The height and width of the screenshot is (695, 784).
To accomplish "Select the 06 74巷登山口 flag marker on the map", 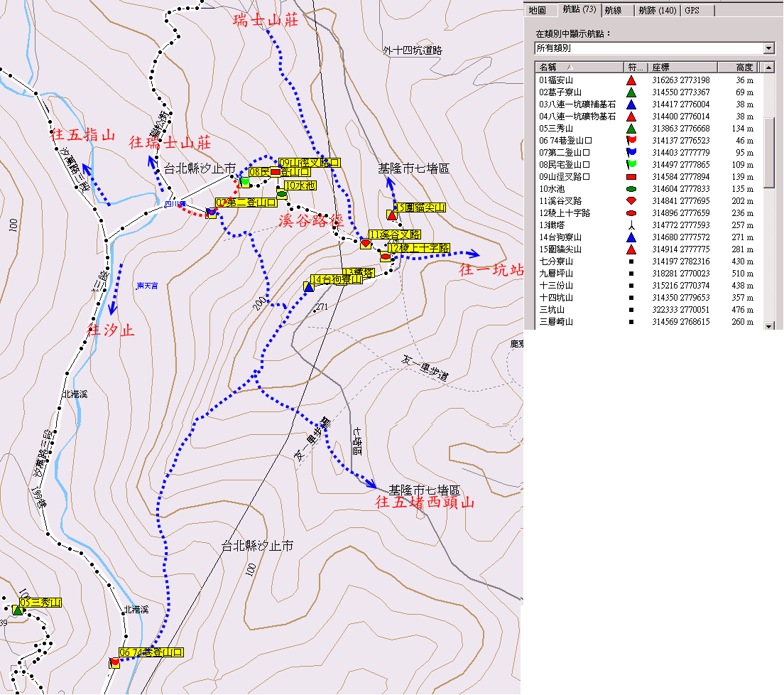I will pyautogui.click(x=114, y=662).
